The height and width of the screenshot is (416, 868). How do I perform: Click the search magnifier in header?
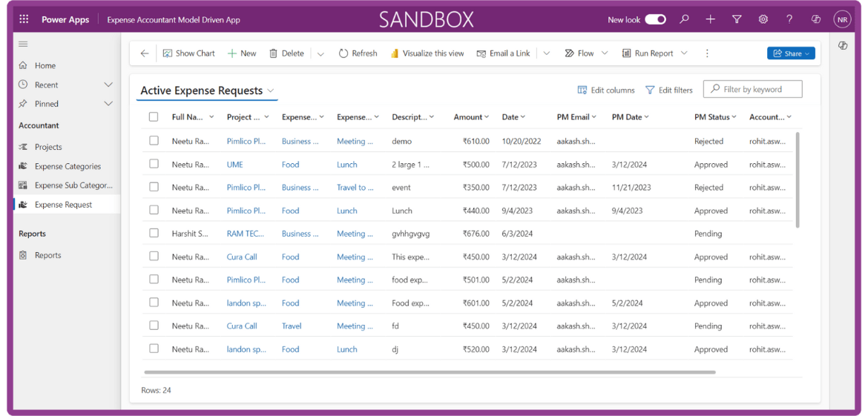(684, 19)
